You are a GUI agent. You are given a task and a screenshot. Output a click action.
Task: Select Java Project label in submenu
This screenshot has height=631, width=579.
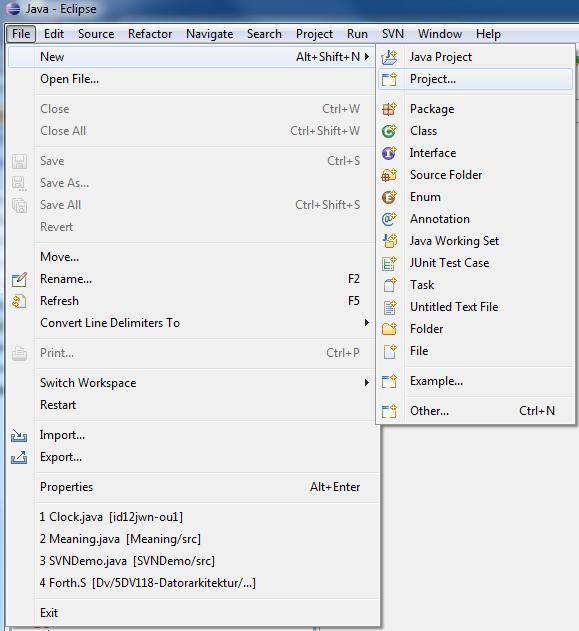pos(441,57)
